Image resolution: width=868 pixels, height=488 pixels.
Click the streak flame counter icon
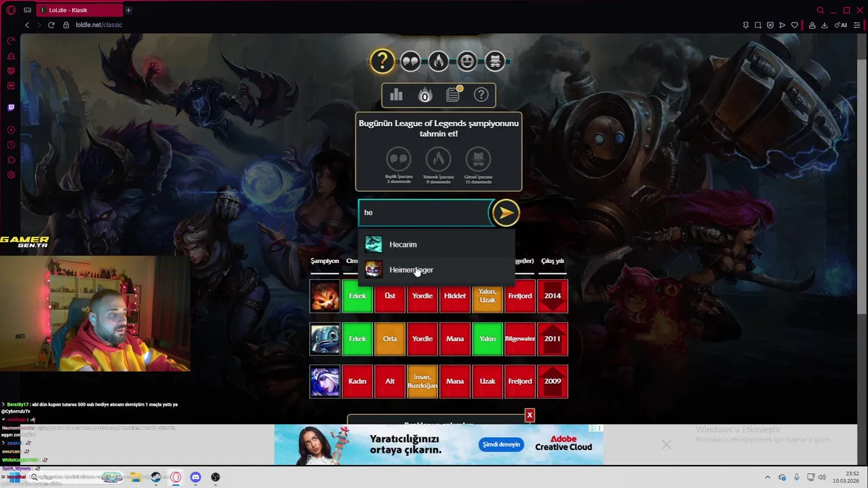pos(425,96)
